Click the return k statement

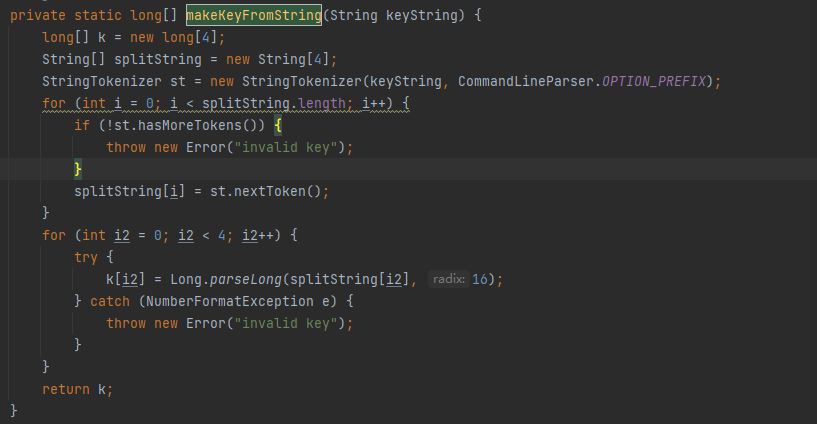coord(76,389)
